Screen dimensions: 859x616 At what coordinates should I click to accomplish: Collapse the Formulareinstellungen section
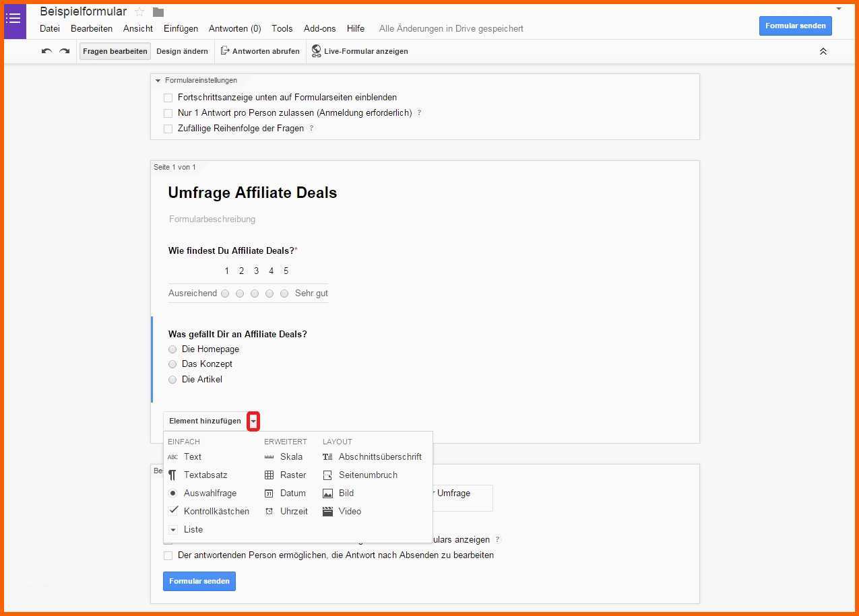(x=158, y=81)
